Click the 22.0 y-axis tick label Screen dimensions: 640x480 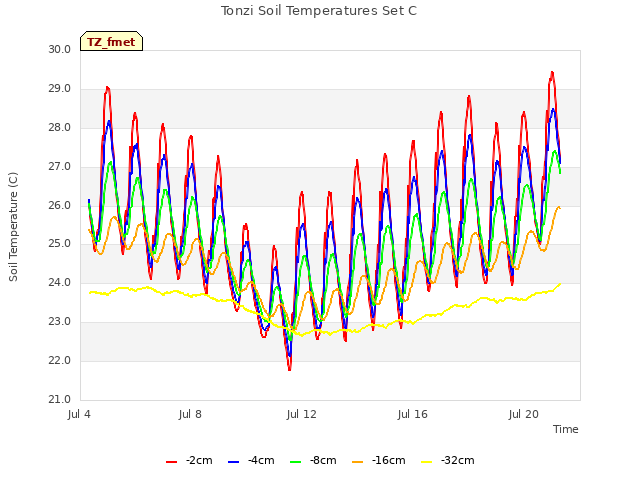click(60, 360)
